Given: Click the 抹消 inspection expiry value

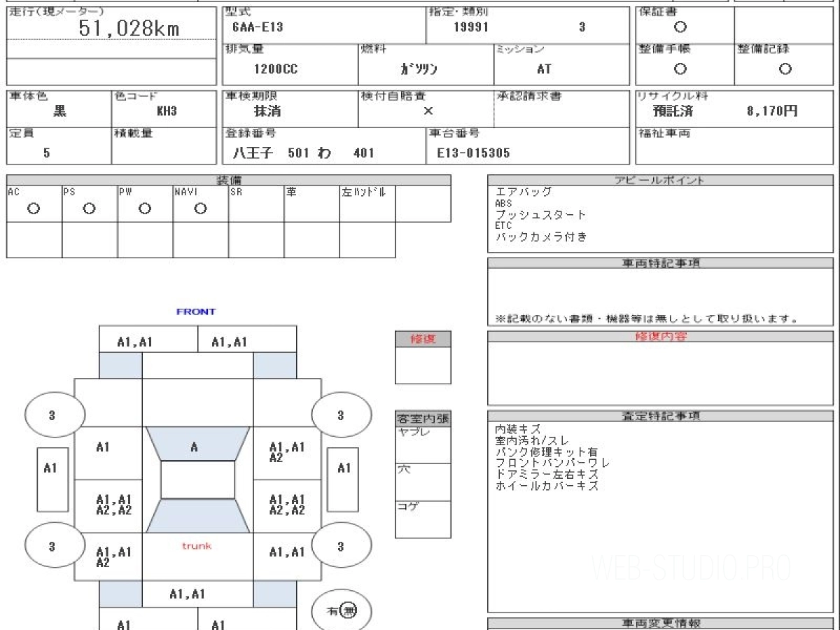Looking at the screenshot, I should tap(267, 111).
